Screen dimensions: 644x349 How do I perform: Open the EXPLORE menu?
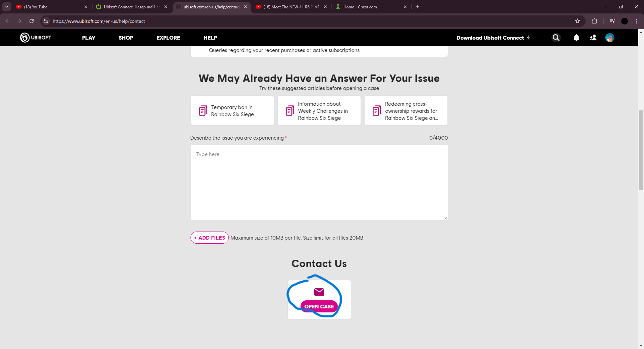coord(168,38)
